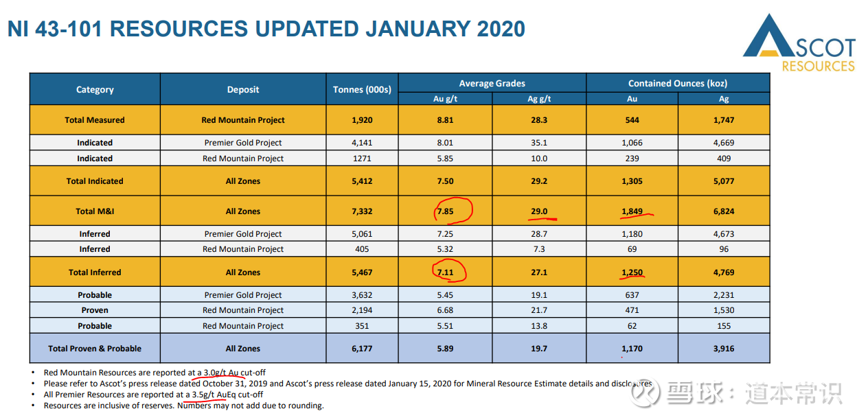
Task: Select the 5.32 Au grade value
Action: pyautogui.click(x=445, y=249)
